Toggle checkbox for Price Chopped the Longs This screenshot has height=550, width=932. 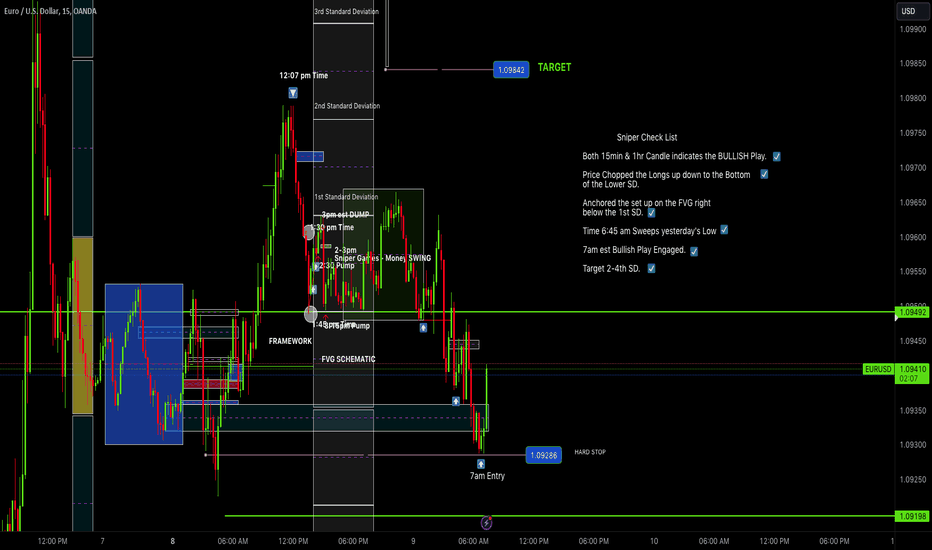pyautogui.click(x=764, y=174)
